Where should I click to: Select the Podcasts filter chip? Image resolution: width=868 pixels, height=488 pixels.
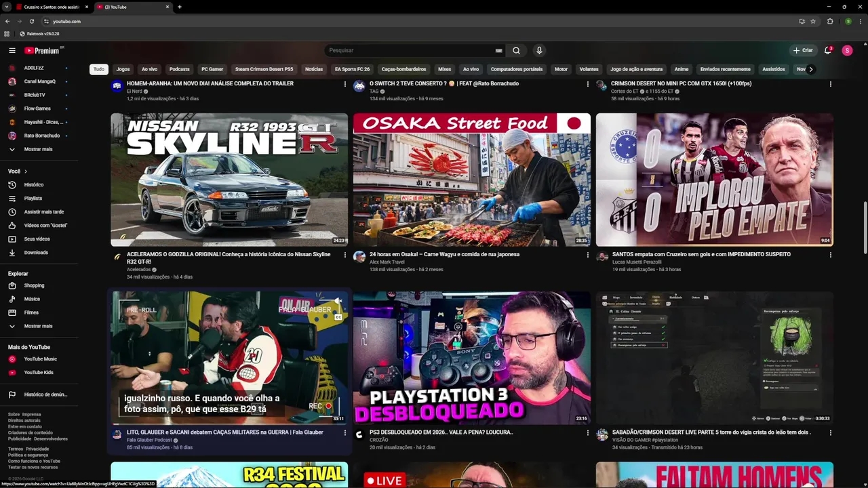coord(180,69)
